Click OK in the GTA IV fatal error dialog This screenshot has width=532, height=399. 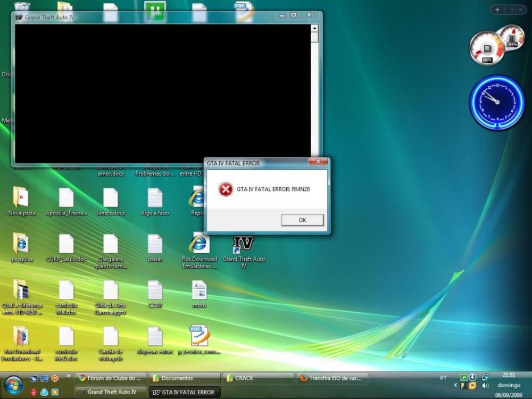pos(302,220)
